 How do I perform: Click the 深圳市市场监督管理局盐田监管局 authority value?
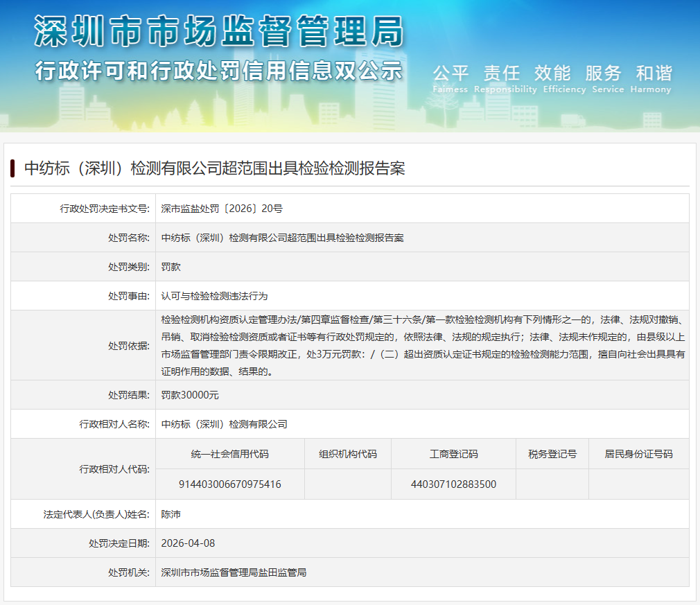[234, 572]
